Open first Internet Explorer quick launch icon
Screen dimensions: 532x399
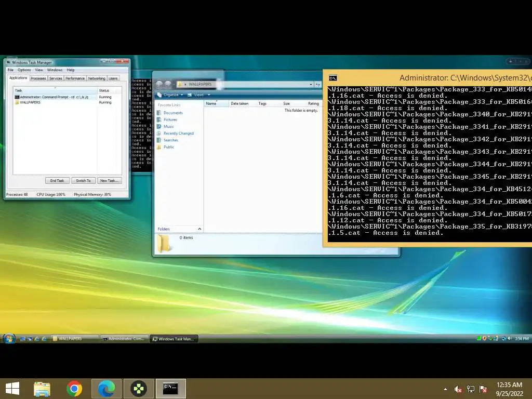point(37,339)
